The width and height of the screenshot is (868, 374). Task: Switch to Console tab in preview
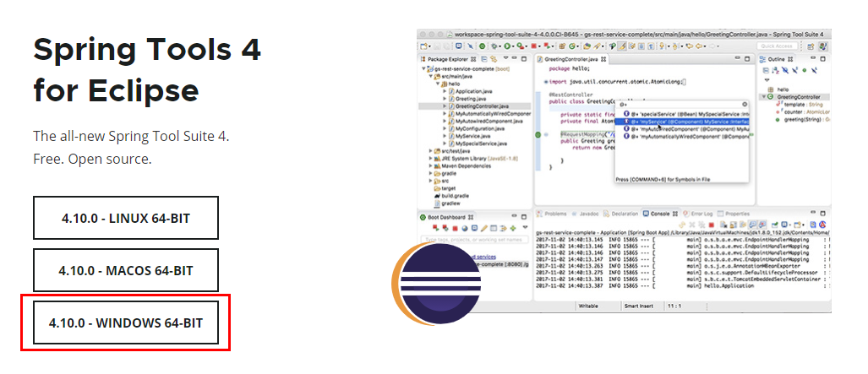click(659, 214)
